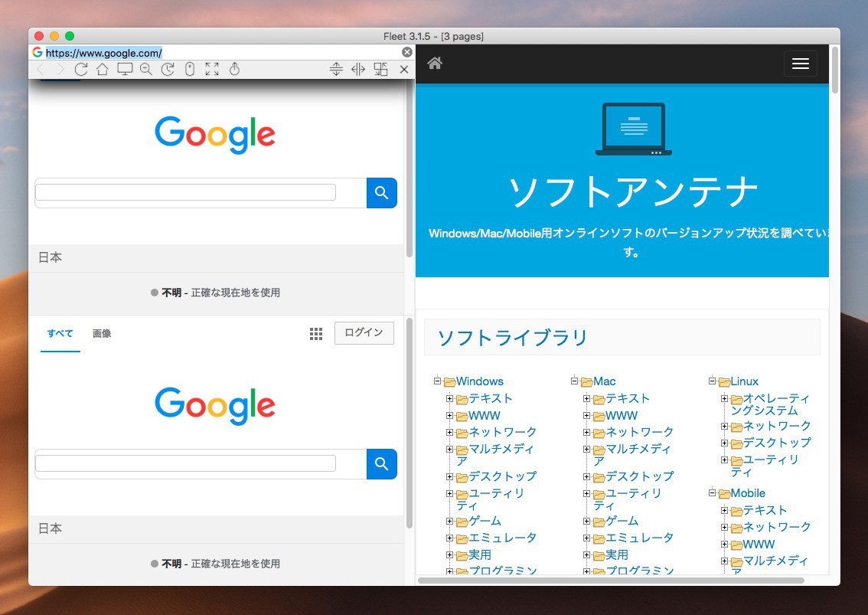
Task: Open デスクトップ under the Windows tree
Action: (503, 476)
